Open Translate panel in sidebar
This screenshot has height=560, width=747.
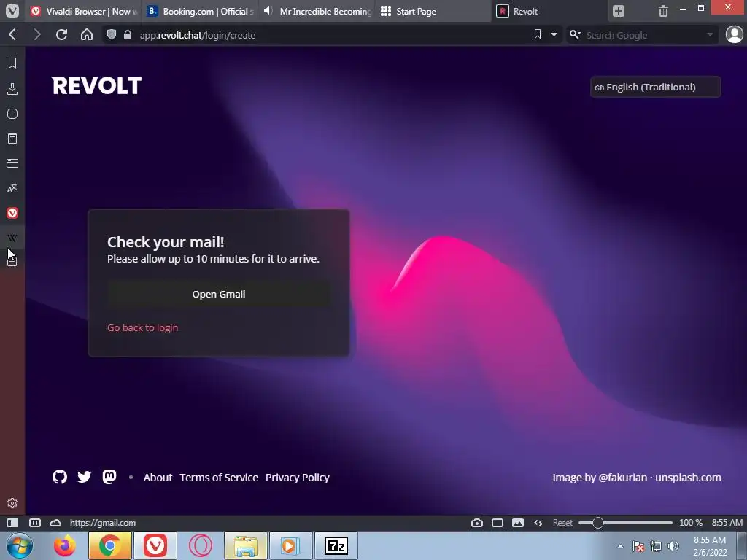click(x=12, y=188)
